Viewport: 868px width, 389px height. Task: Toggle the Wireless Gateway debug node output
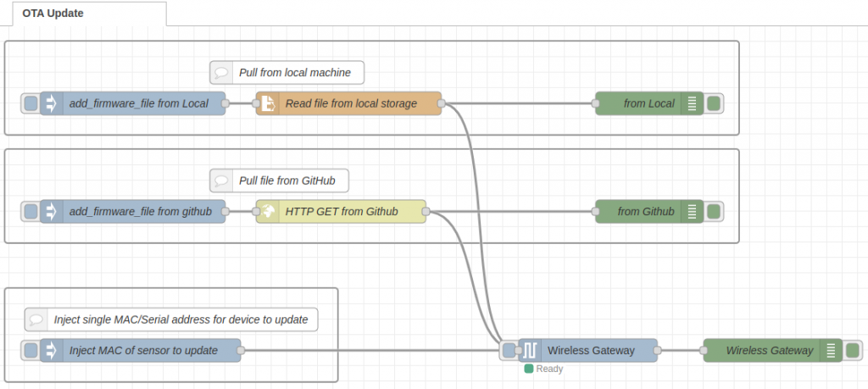[x=853, y=350]
